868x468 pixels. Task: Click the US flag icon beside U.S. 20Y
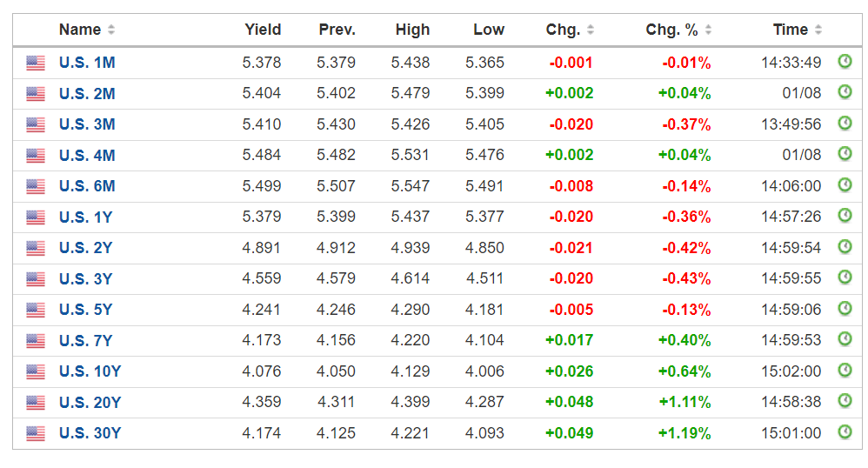click(36, 403)
